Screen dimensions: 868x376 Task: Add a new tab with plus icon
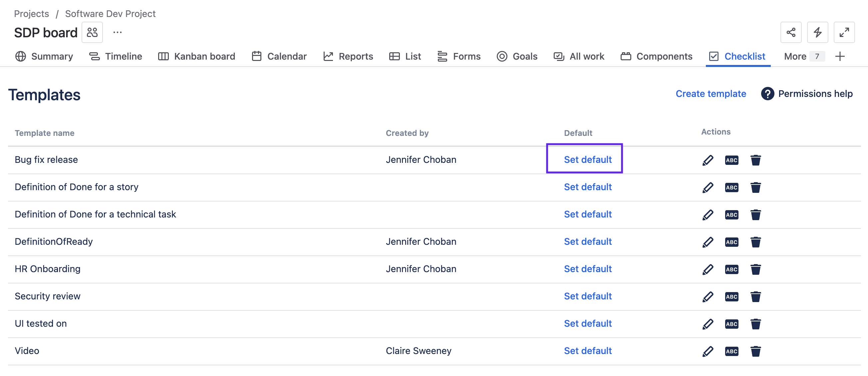point(840,56)
